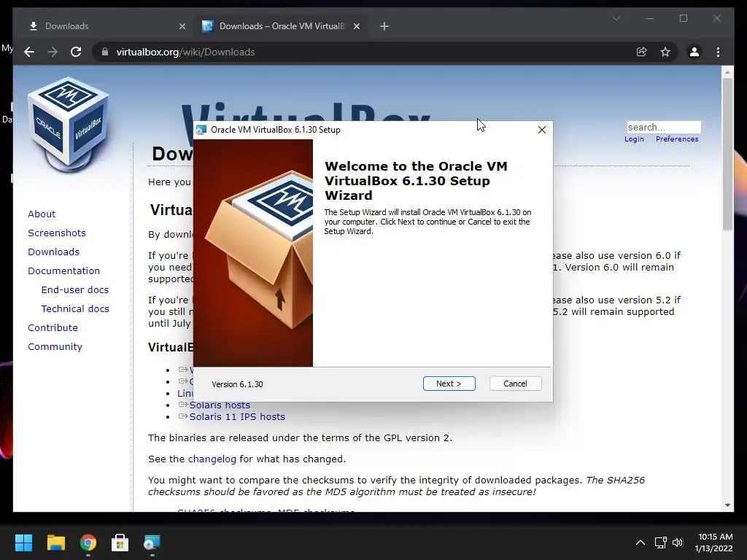
Task: Share this page icon in address bar
Action: (642, 52)
